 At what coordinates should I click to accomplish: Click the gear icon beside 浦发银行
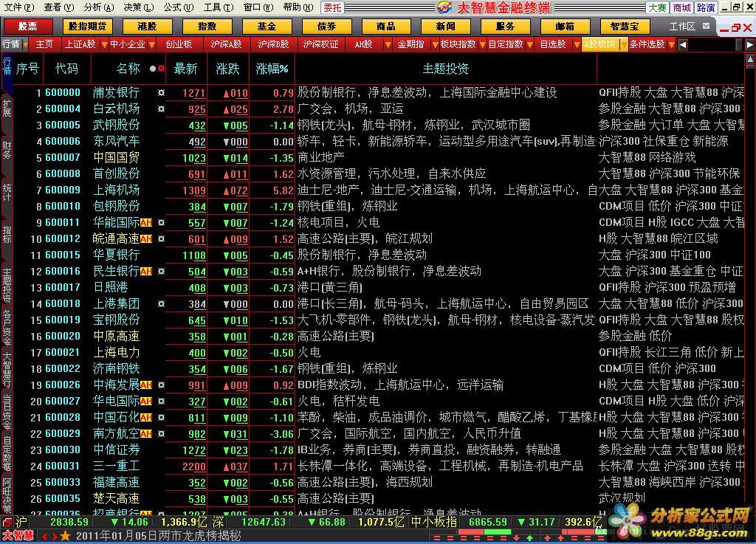(161, 92)
